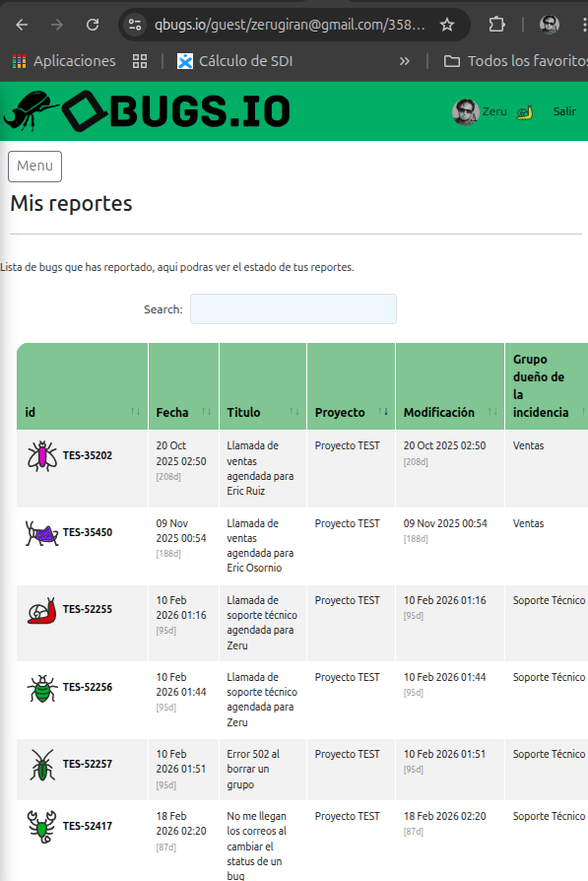Open the Chrome profile avatar

point(550,25)
